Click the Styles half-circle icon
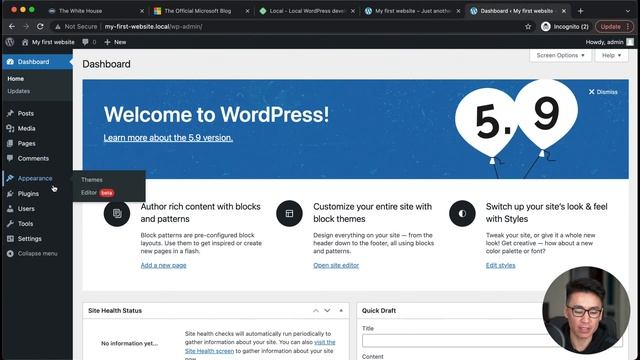Image resolution: width=640 pixels, height=360 pixels. [x=462, y=213]
